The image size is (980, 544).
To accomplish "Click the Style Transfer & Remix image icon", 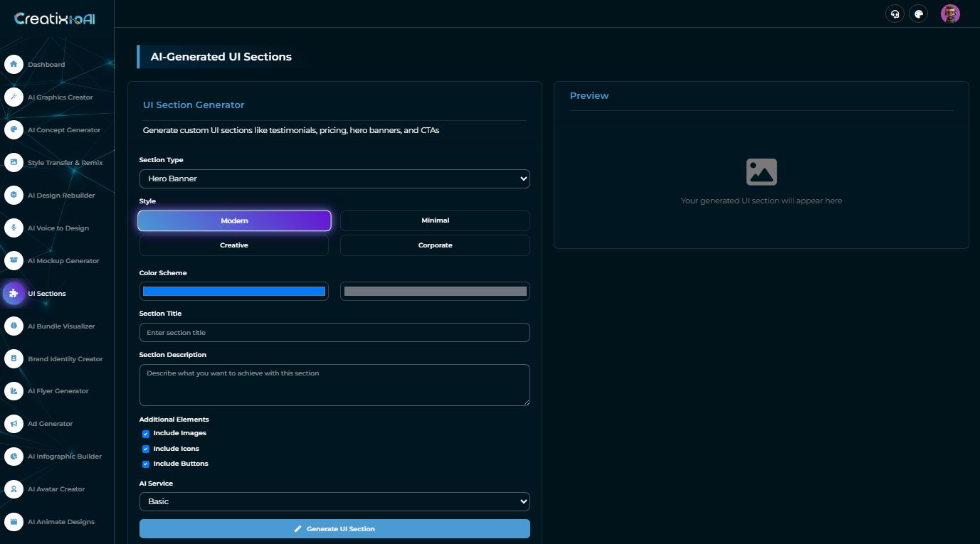I will click(x=14, y=162).
